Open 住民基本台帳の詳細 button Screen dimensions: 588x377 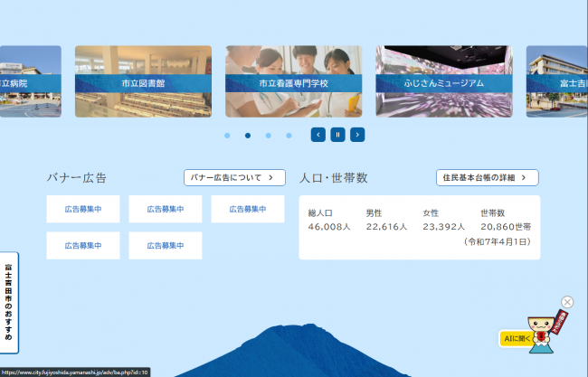click(x=487, y=177)
